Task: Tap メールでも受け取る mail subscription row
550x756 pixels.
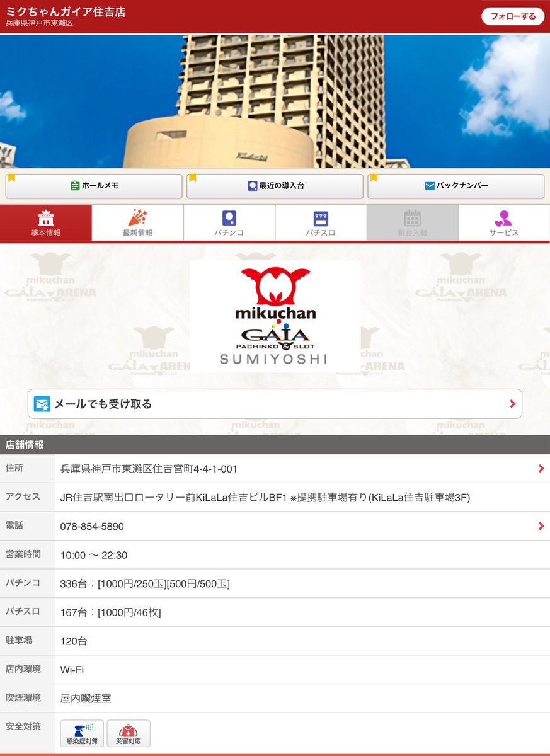Action: click(275, 404)
